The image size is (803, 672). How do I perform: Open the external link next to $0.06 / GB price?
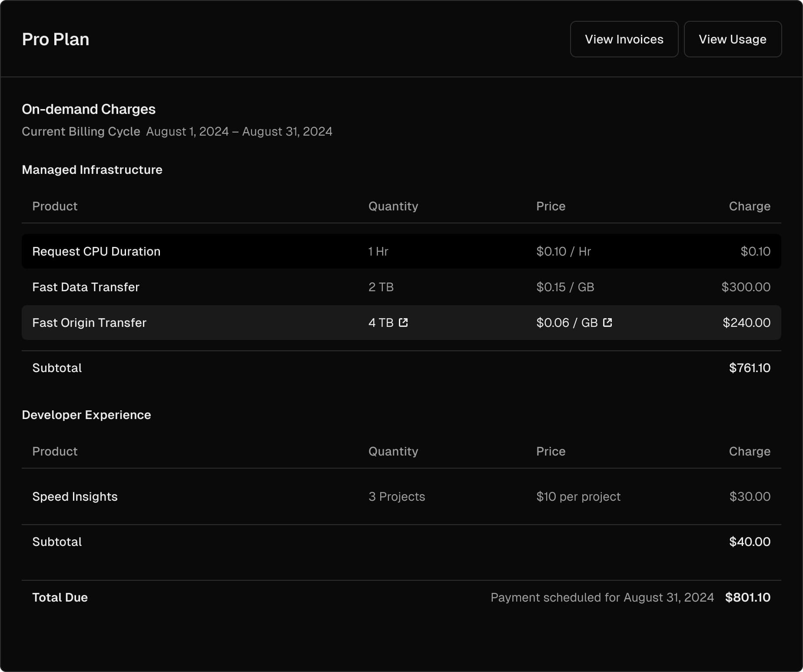pos(607,323)
